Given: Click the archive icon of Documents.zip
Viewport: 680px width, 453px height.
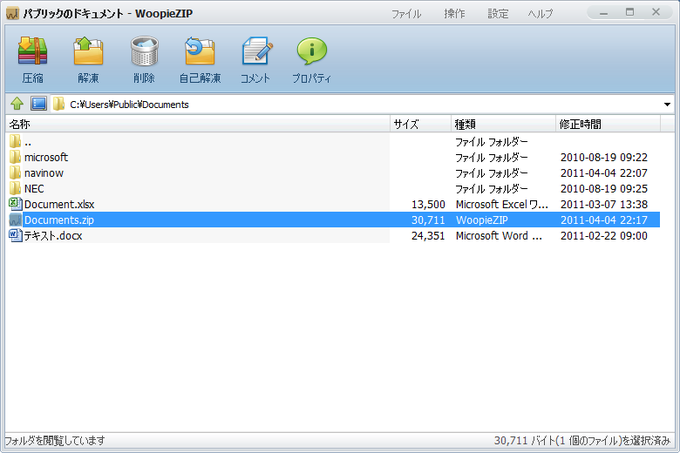Looking at the screenshot, I should click(x=15, y=220).
